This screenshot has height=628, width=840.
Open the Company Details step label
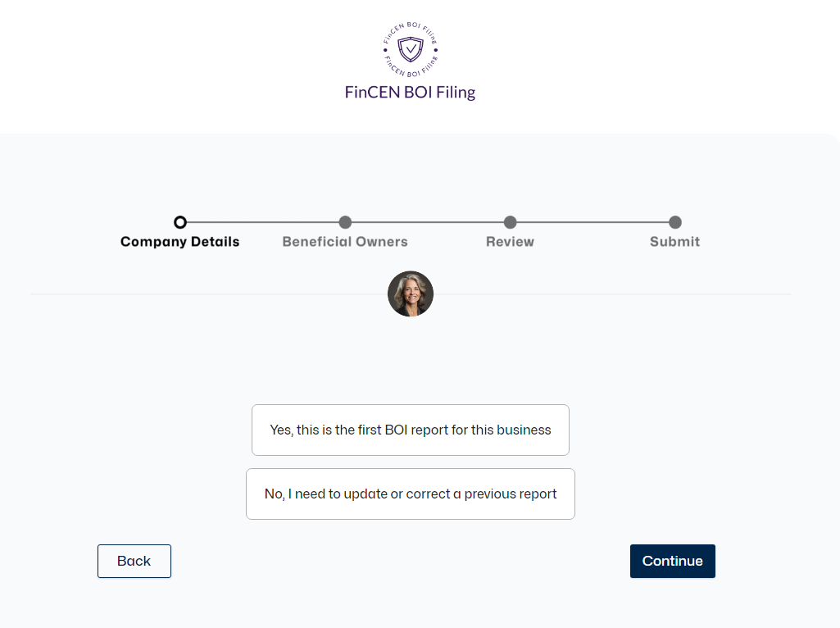click(180, 242)
